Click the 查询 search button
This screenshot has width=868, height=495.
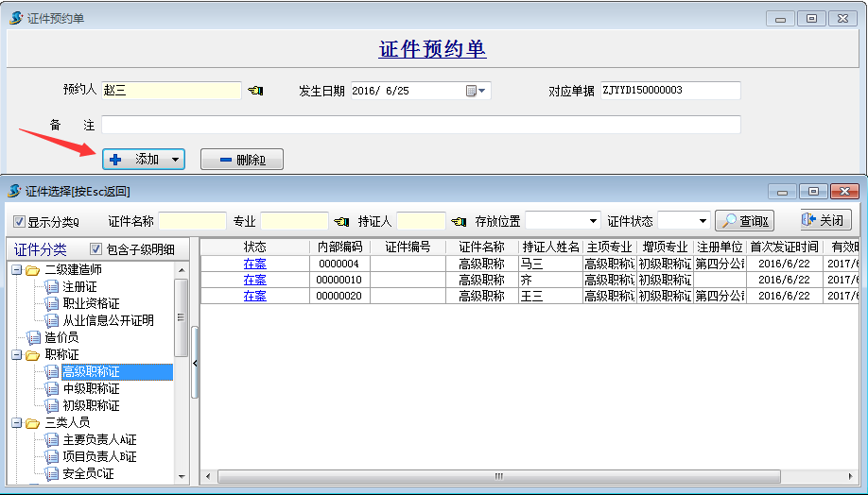point(744,221)
